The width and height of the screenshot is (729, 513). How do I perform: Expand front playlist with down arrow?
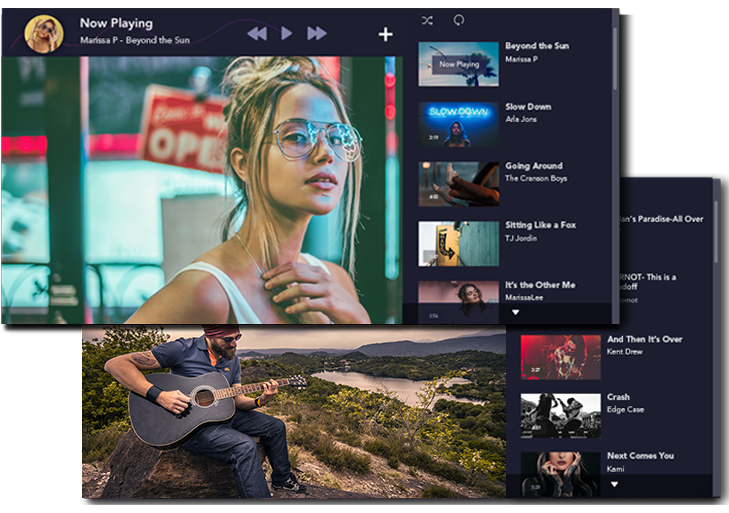pyautogui.click(x=515, y=313)
